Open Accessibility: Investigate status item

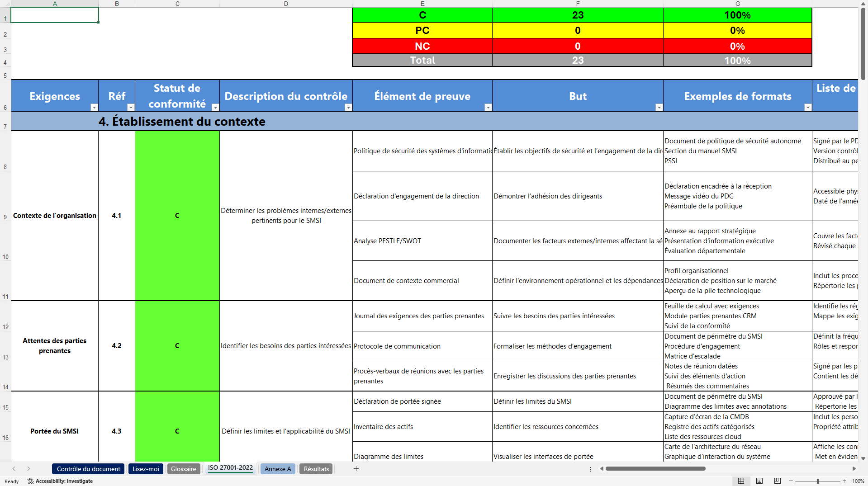point(60,481)
